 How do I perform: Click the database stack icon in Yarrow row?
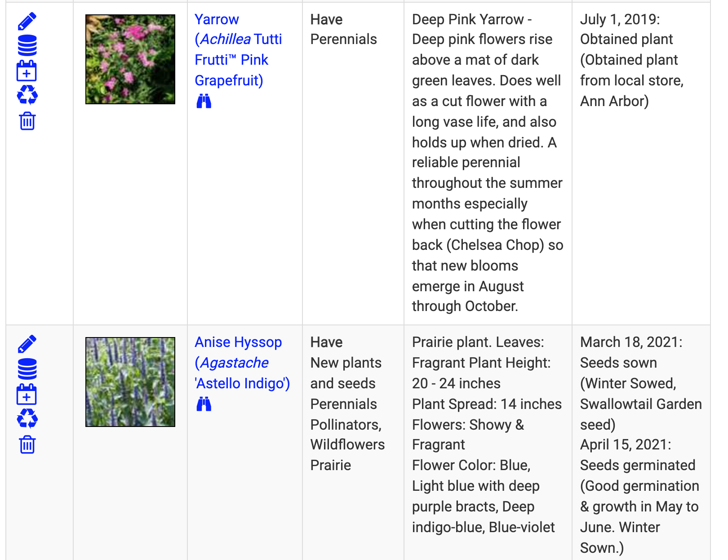(x=27, y=45)
